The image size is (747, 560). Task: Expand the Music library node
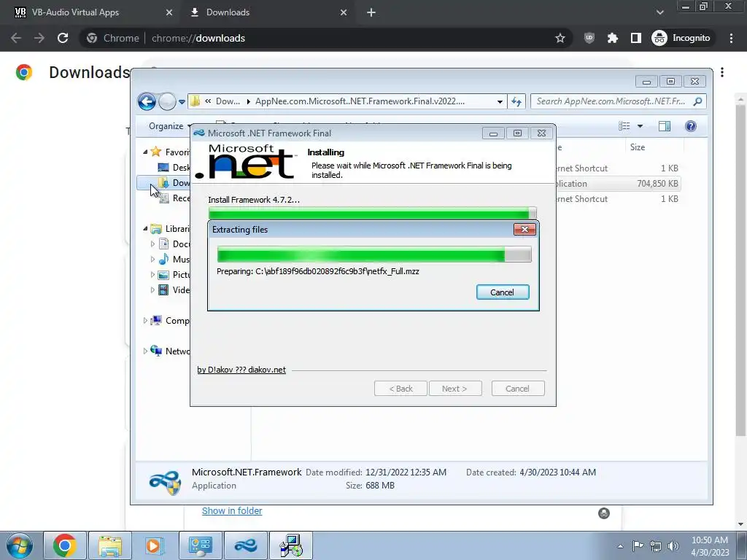click(152, 260)
